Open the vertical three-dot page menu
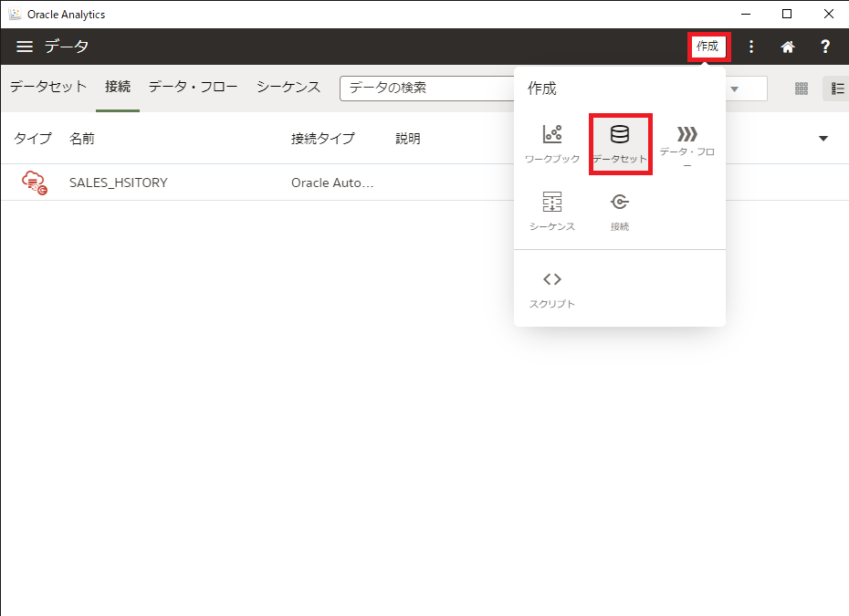 tap(751, 47)
